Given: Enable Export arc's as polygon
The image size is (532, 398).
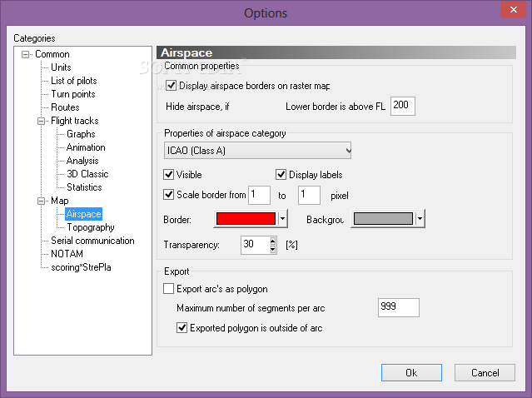Looking at the screenshot, I should point(169,288).
